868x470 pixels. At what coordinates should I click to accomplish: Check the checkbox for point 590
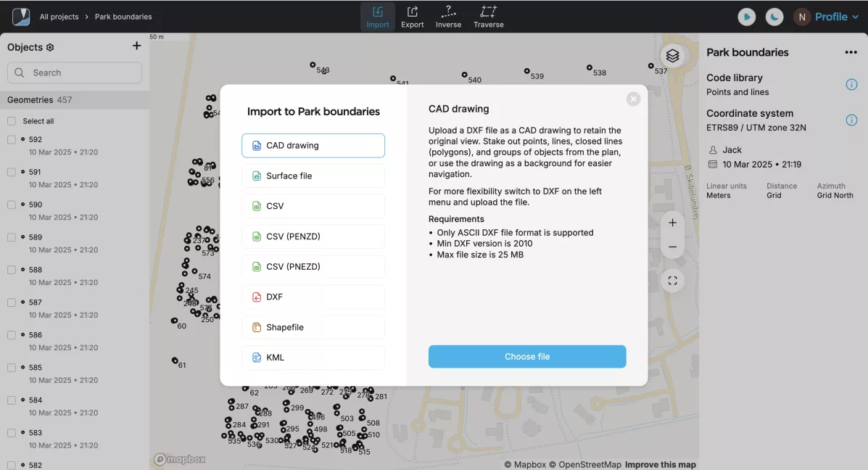coord(11,205)
